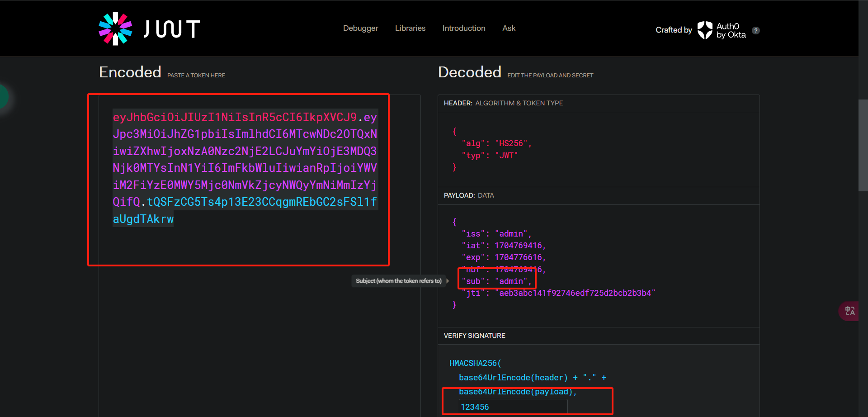Viewport: 868px width, 417px height.
Task: Click the "sub": "admin" payload line
Action: (x=496, y=281)
